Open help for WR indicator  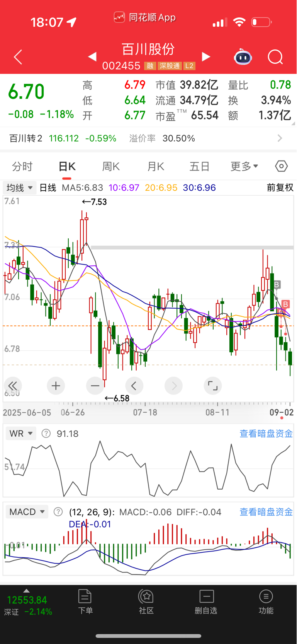pyautogui.click(x=46, y=434)
